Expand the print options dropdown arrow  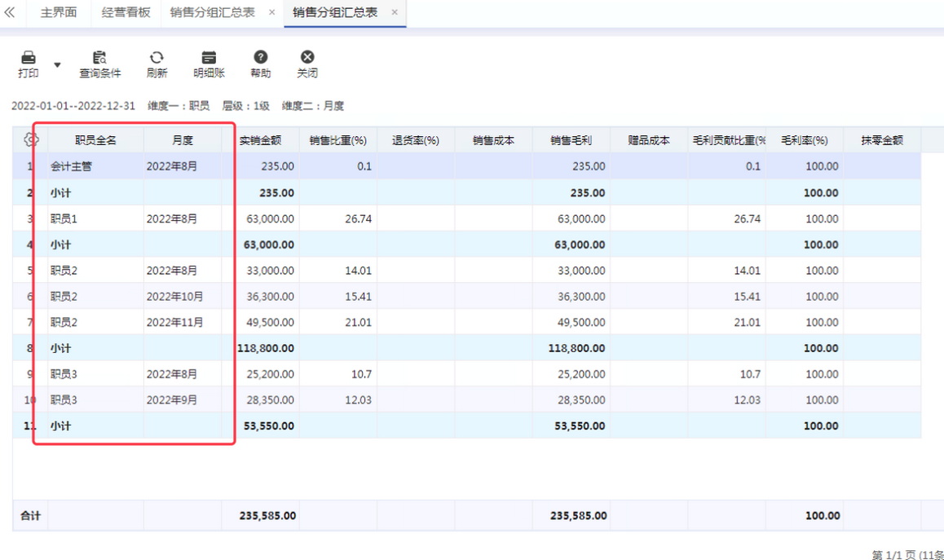click(57, 64)
